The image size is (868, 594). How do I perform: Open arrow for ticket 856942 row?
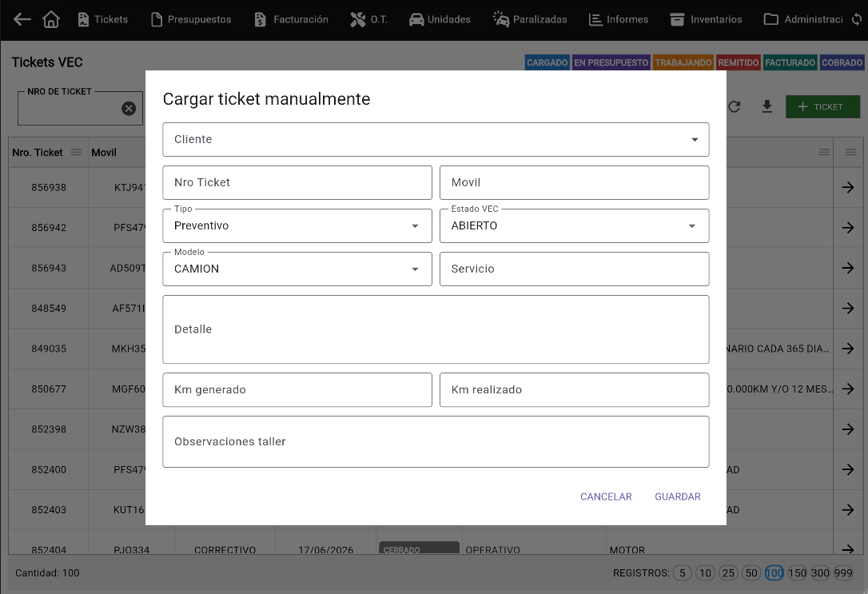click(847, 228)
